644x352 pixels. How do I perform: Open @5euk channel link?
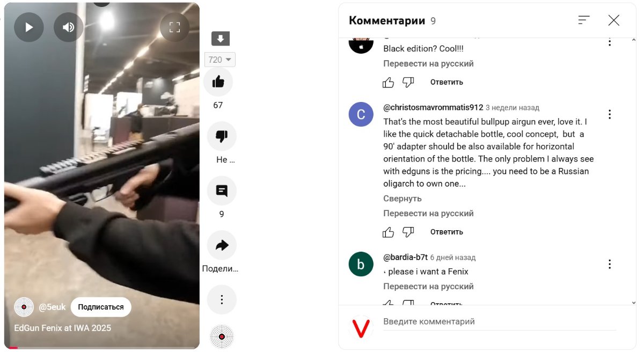pyautogui.click(x=52, y=307)
